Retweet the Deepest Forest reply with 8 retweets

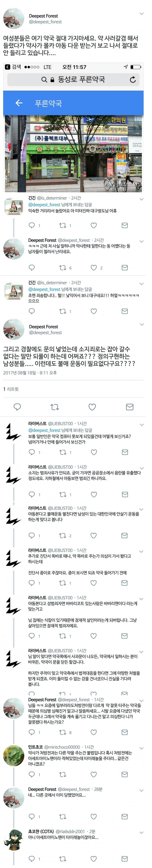tap(63, 732)
